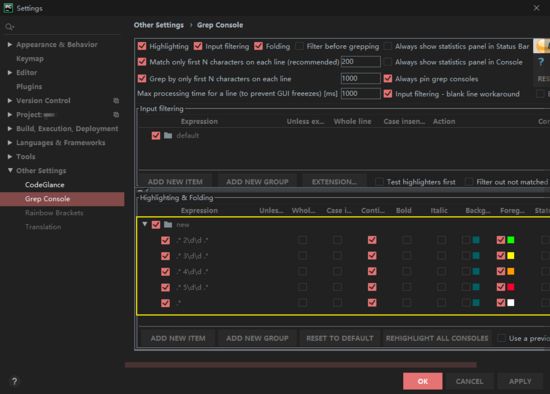
Task: Enable Use a previous checkbox
Action: (502, 338)
